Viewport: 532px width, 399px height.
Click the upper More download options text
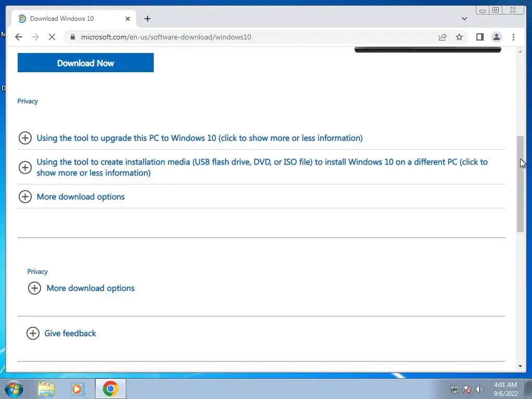pyautogui.click(x=81, y=197)
